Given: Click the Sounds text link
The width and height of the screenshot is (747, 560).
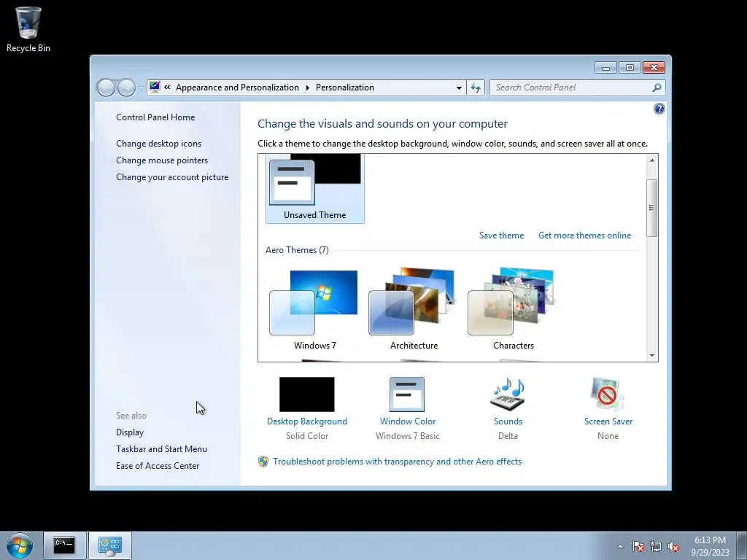Looking at the screenshot, I should click(x=508, y=421).
